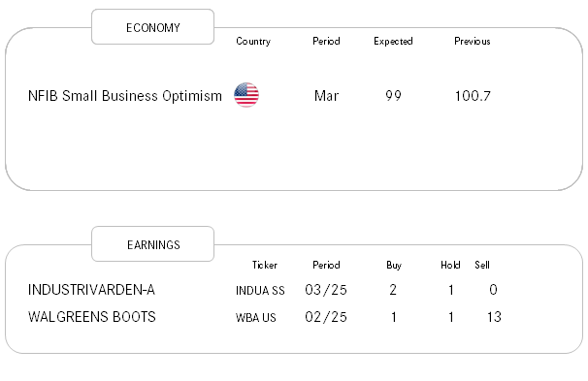
Task: Click the US flag country icon
Action: click(x=246, y=95)
